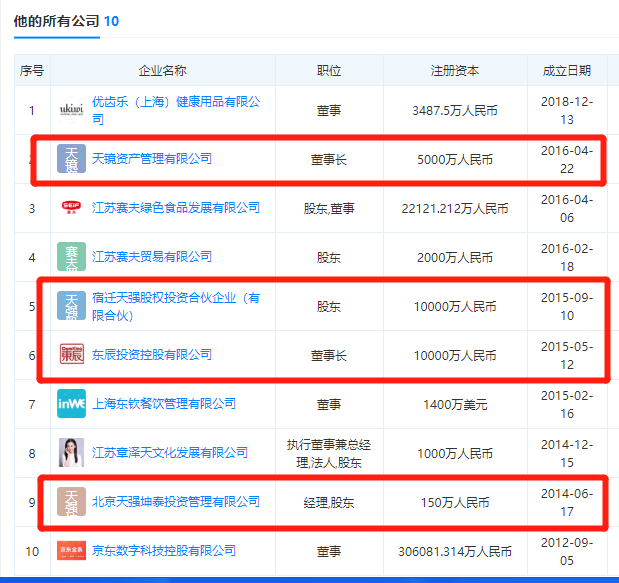Select the 306081.314万人民币 capital cell
Image resolution: width=619 pixels, height=583 pixels.
[x=455, y=551]
